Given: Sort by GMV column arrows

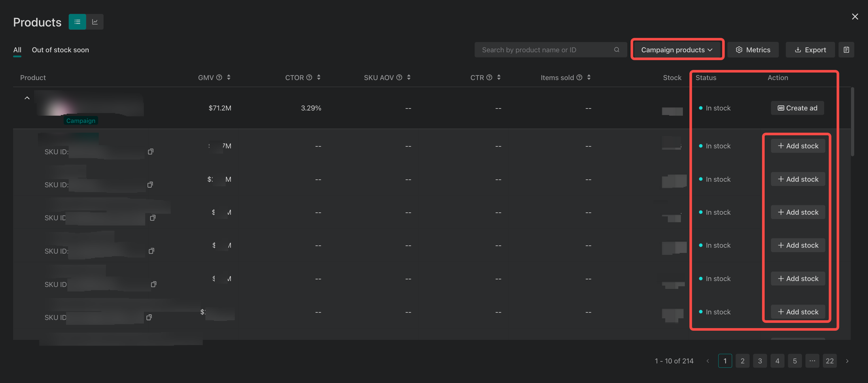Looking at the screenshot, I should 229,77.
